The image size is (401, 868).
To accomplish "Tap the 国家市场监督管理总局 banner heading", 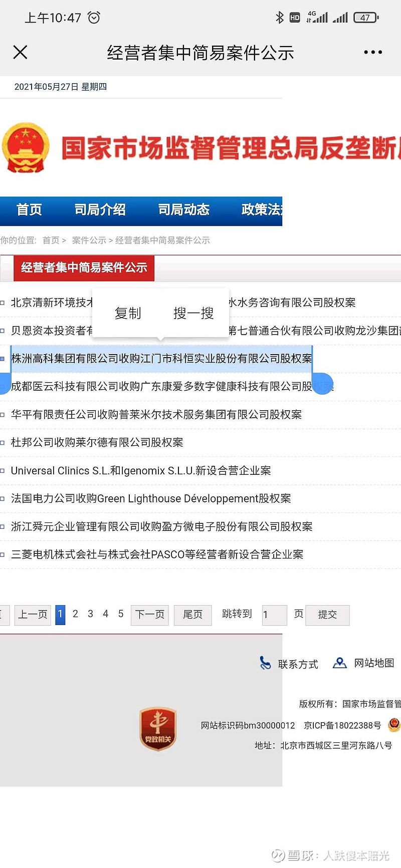I will click(x=231, y=148).
